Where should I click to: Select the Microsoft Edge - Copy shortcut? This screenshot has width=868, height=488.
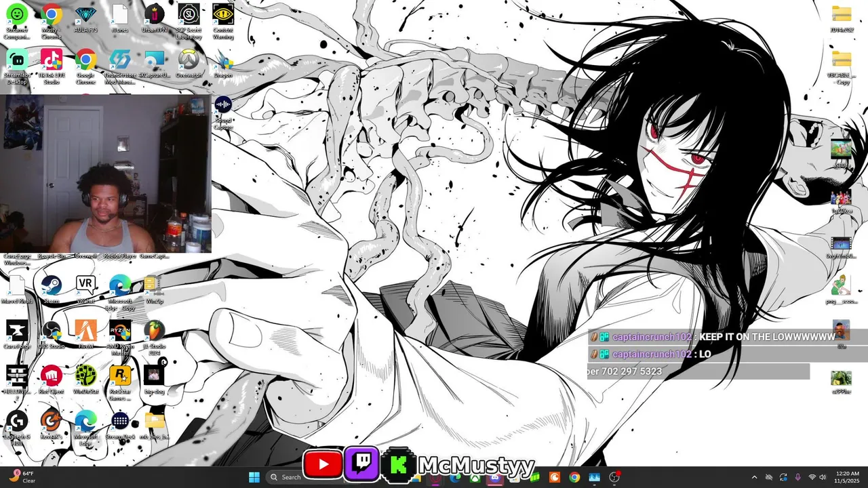click(119, 293)
